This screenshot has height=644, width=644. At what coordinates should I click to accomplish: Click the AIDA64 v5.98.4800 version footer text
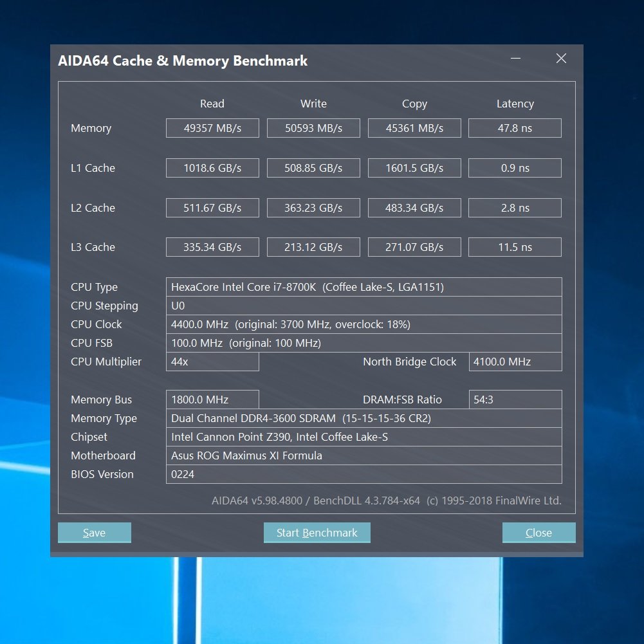coord(387,501)
